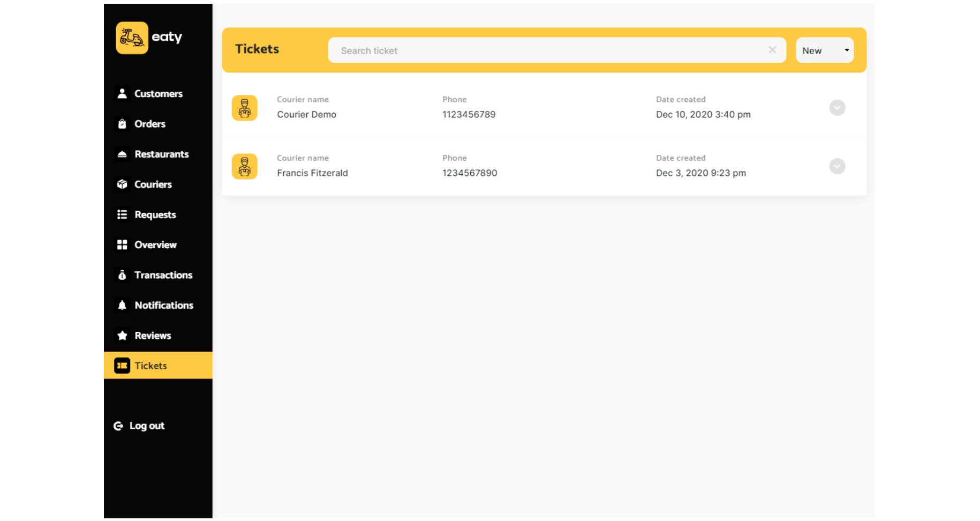Click the Transactions money bag icon
Viewport: 980px width, 521px height.
click(122, 275)
